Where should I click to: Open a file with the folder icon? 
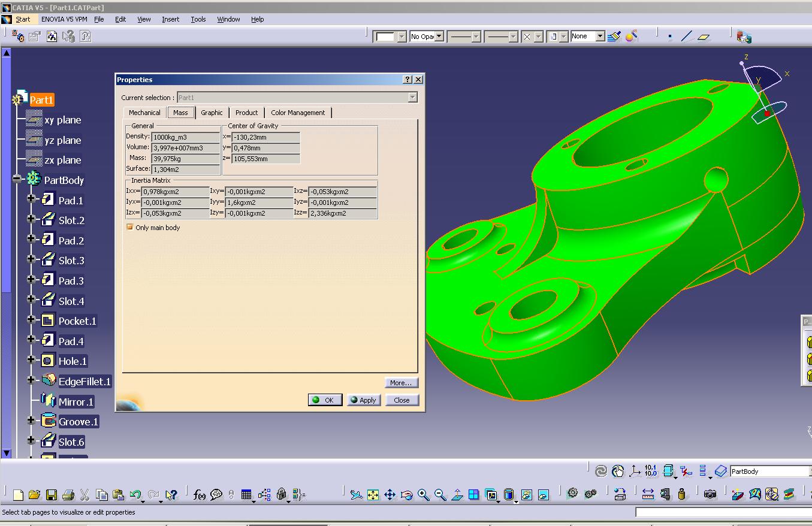coord(34,495)
